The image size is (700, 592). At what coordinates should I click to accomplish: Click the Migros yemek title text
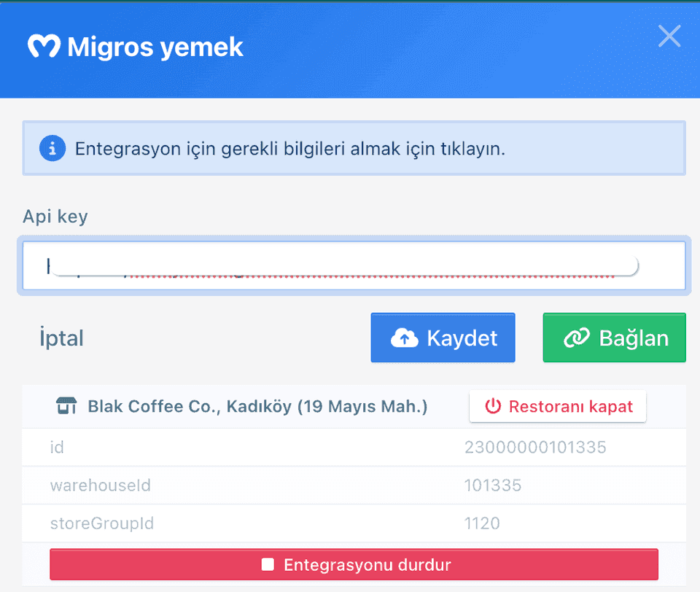tap(155, 47)
